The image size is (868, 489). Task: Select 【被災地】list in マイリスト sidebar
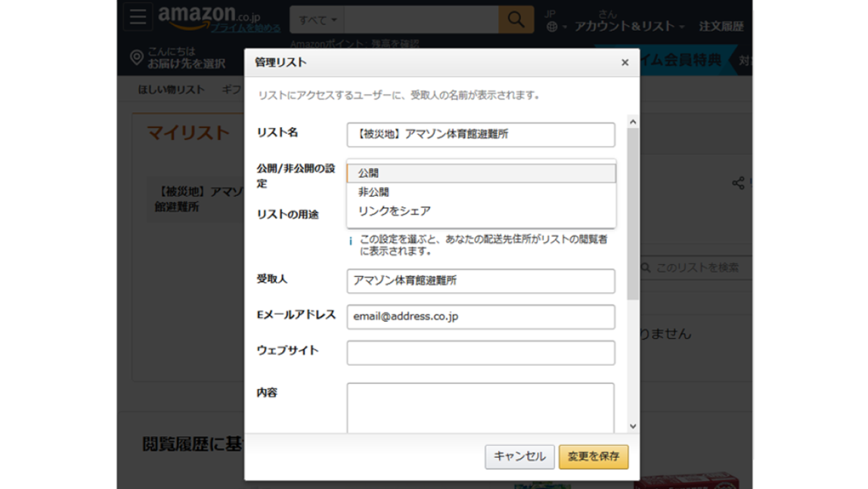pos(195,199)
